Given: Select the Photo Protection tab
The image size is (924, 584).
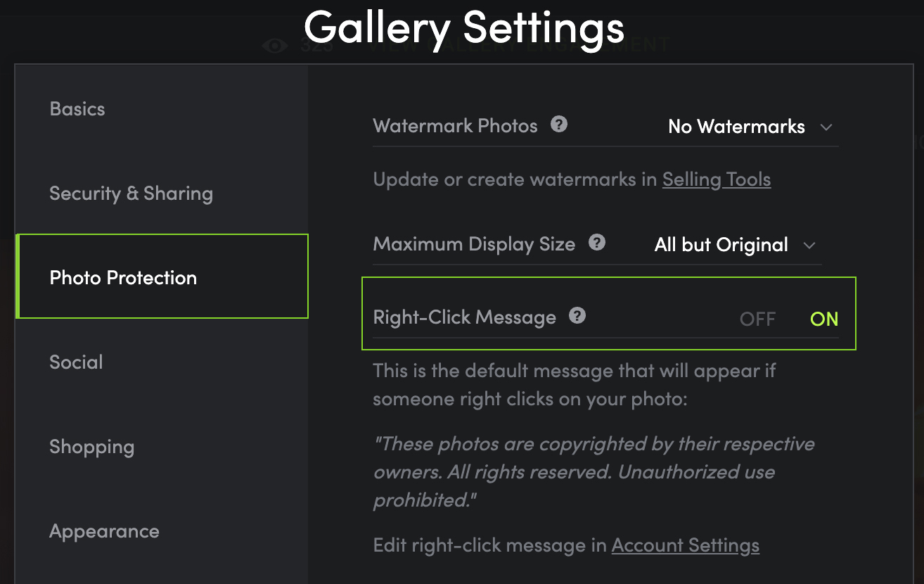Looking at the screenshot, I should pos(162,277).
